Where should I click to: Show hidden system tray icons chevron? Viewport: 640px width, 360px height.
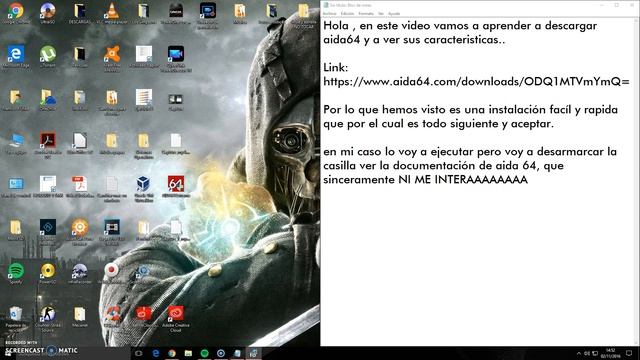[x=578, y=353]
